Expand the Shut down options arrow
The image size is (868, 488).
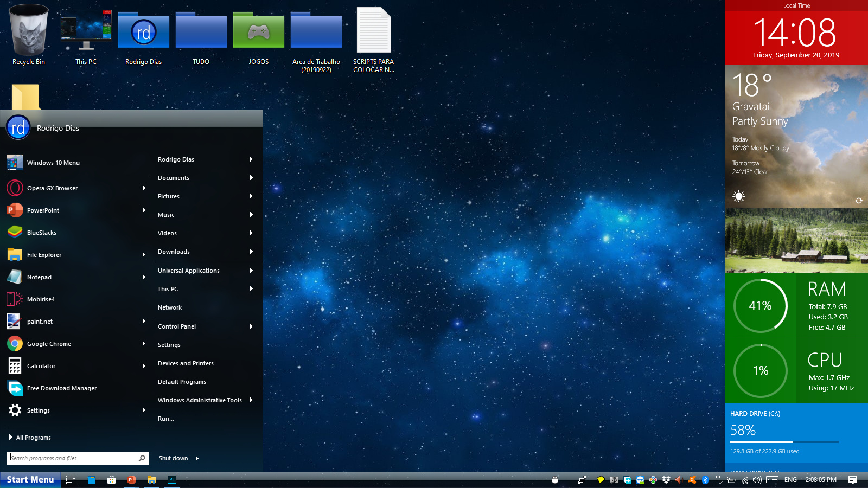tap(197, 458)
